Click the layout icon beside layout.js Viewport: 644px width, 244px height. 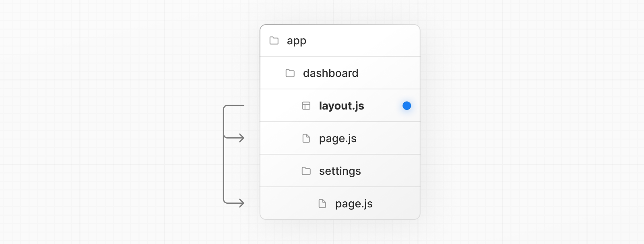[306, 106]
